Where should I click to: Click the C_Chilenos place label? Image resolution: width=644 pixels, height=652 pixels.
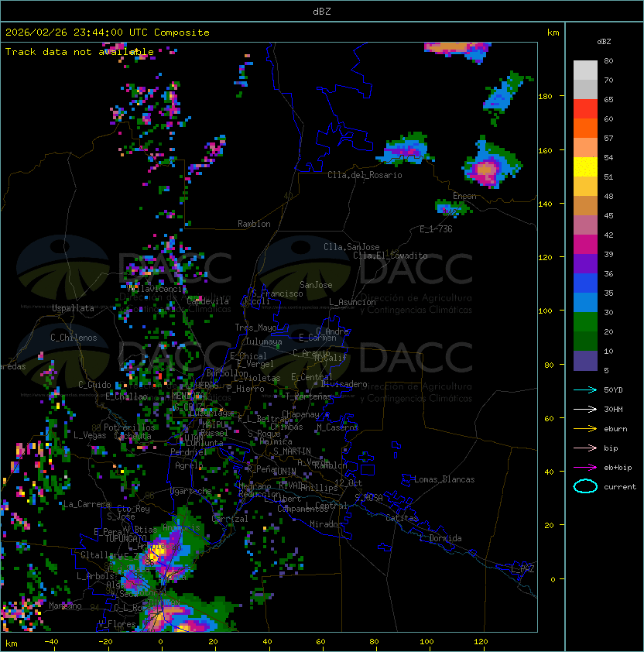click(x=74, y=338)
